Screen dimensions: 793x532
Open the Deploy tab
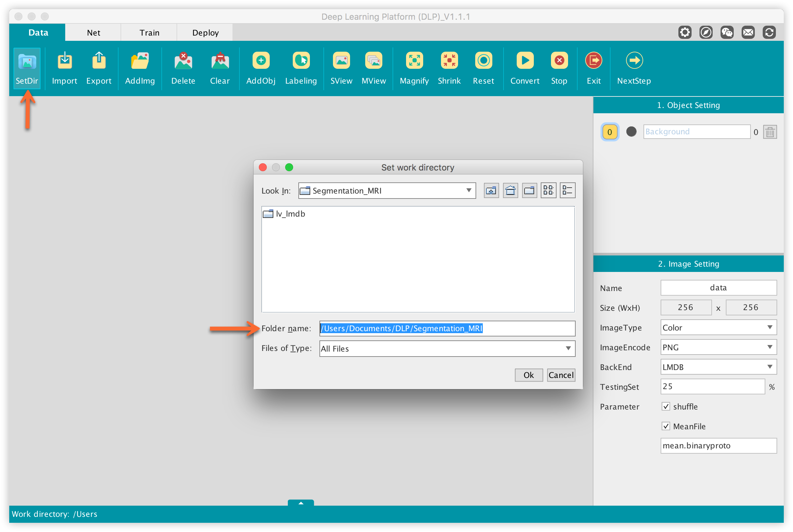(205, 32)
